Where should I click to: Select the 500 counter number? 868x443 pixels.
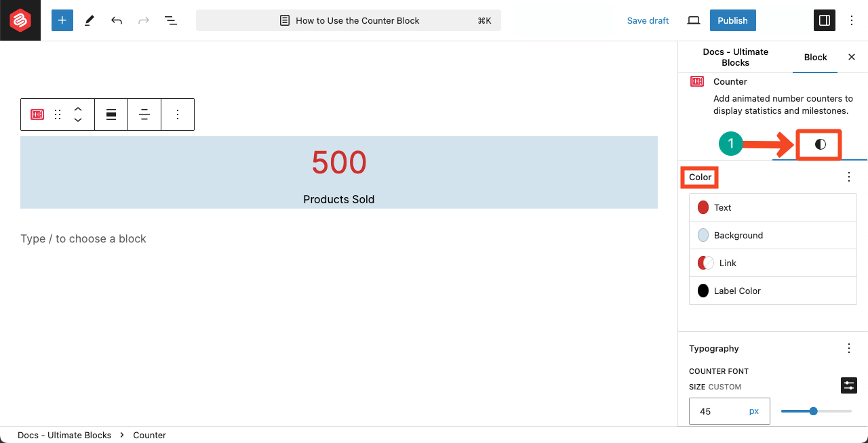[339, 163]
